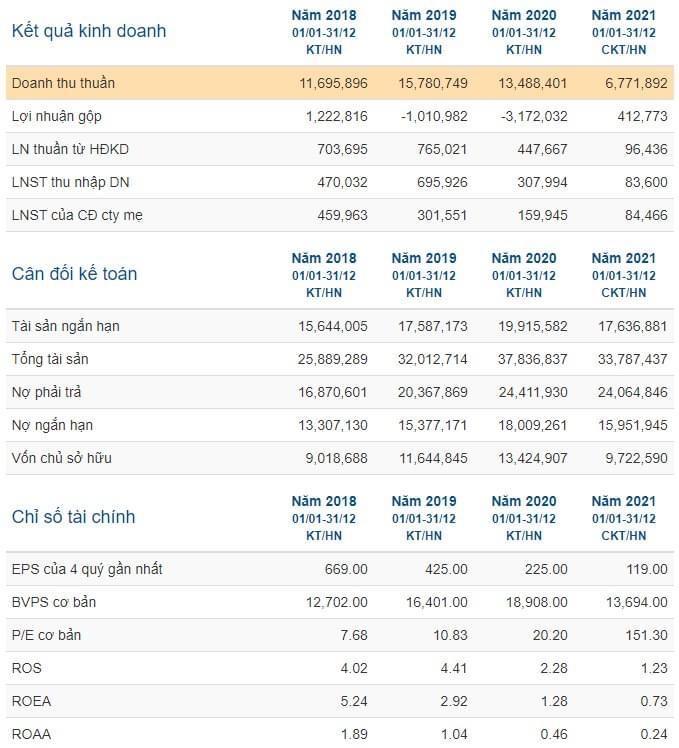Click Năm 2019 header under Chỉ số tài chính

pyautogui.click(x=423, y=501)
